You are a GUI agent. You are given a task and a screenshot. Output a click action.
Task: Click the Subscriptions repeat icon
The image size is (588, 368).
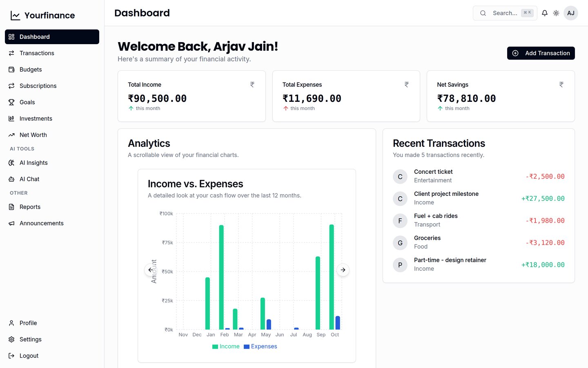pos(11,86)
